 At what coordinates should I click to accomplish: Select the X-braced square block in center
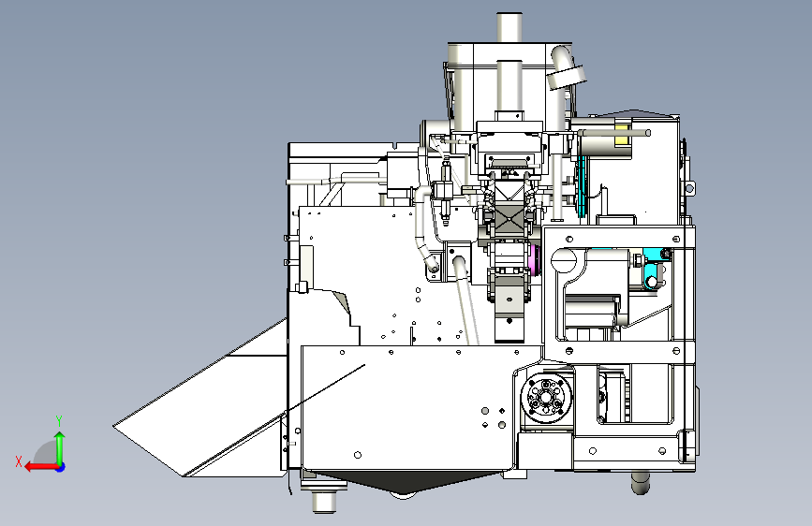tap(509, 220)
